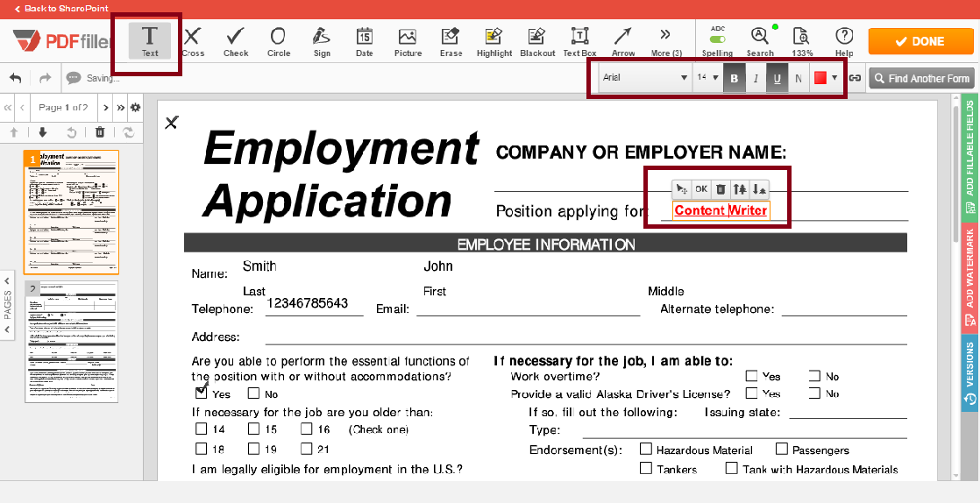This screenshot has height=503, width=980.
Task: Decrease text size in floating toolbar
Action: click(x=759, y=188)
